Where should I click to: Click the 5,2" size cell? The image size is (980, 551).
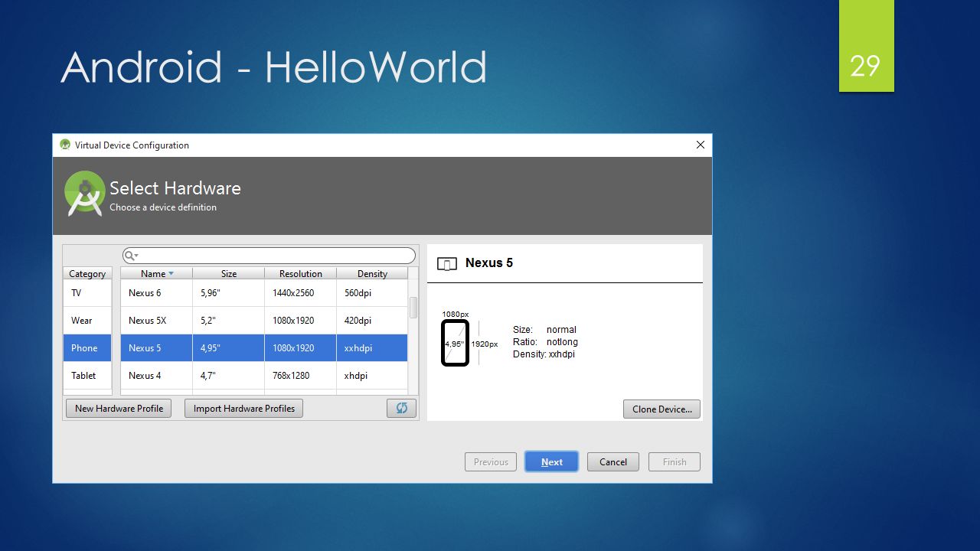point(229,321)
